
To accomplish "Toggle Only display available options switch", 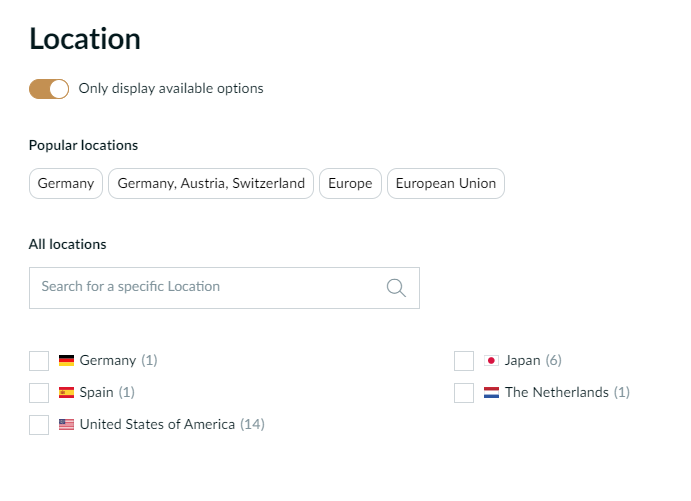I will tap(49, 89).
